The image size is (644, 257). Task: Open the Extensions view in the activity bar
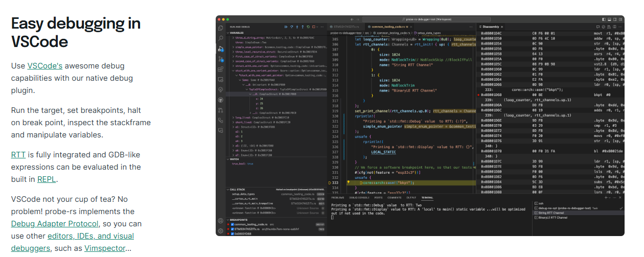(220, 69)
